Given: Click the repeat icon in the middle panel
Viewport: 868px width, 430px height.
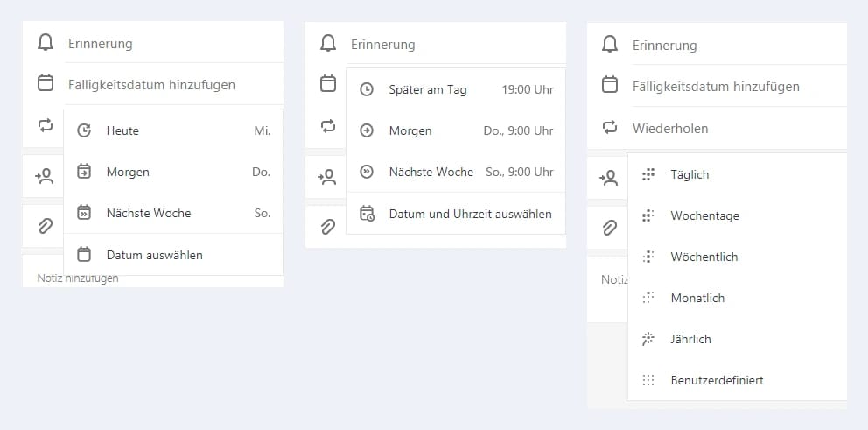Looking at the screenshot, I should [x=328, y=126].
